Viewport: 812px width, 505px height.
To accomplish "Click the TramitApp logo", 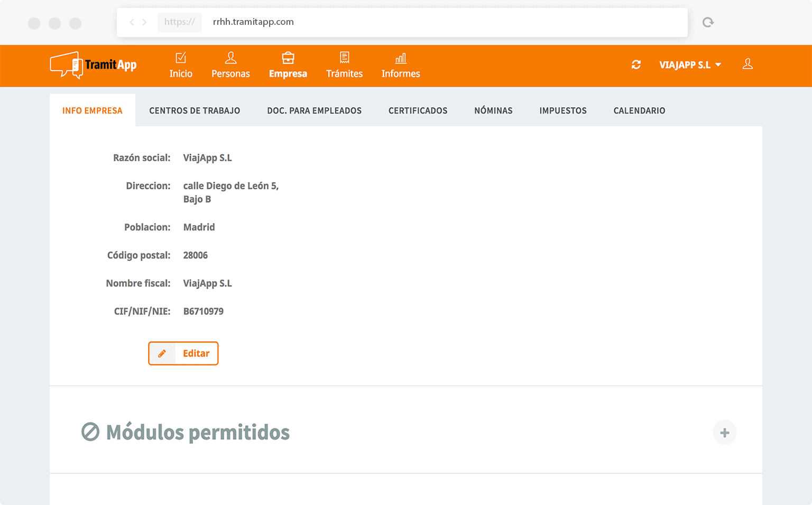I will [x=94, y=65].
